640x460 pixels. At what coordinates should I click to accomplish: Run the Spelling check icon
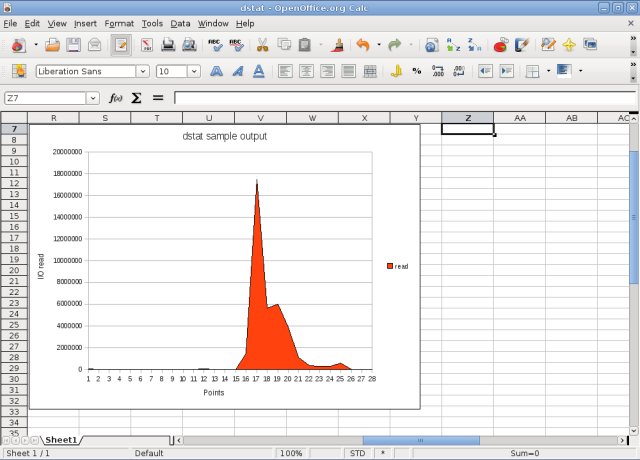pyautogui.click(x=215, y=45)
